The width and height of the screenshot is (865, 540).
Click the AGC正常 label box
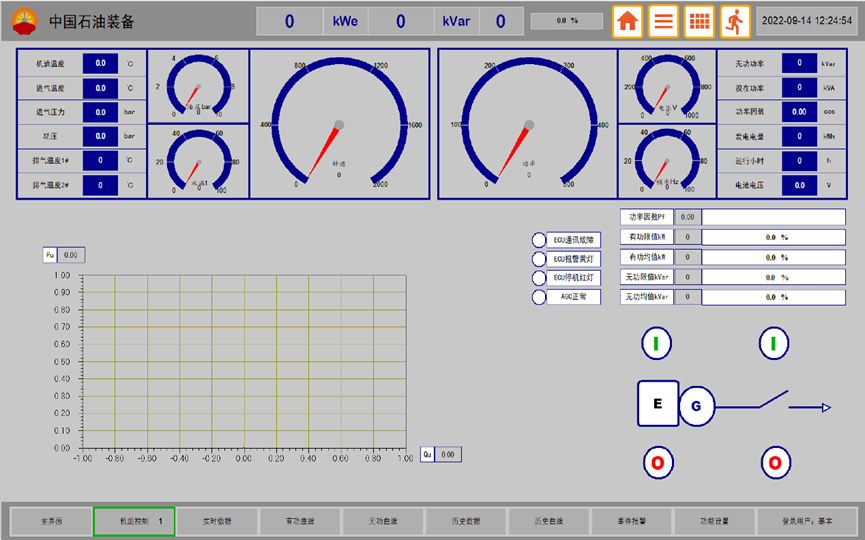tap(573, 297)
